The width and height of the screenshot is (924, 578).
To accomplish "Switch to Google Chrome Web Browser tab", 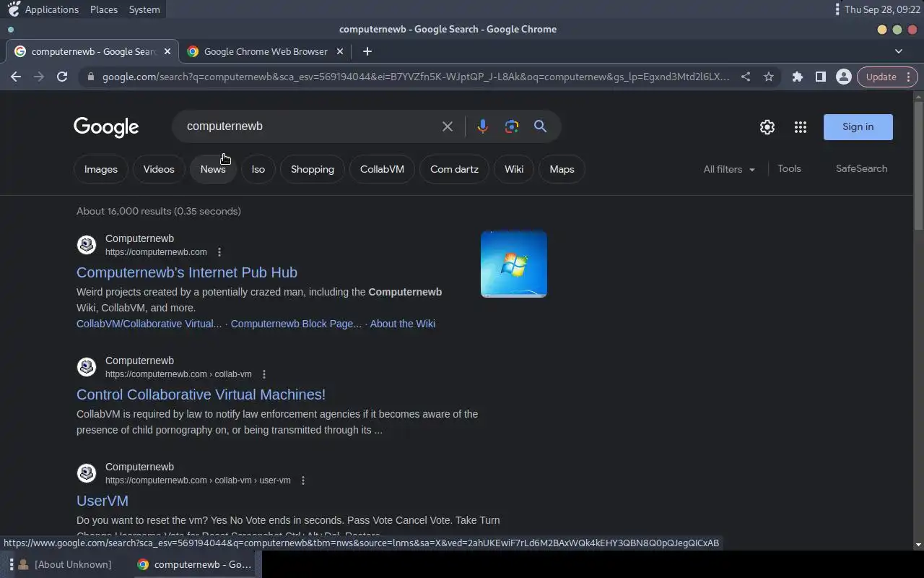I will click(x=265, y=51).
